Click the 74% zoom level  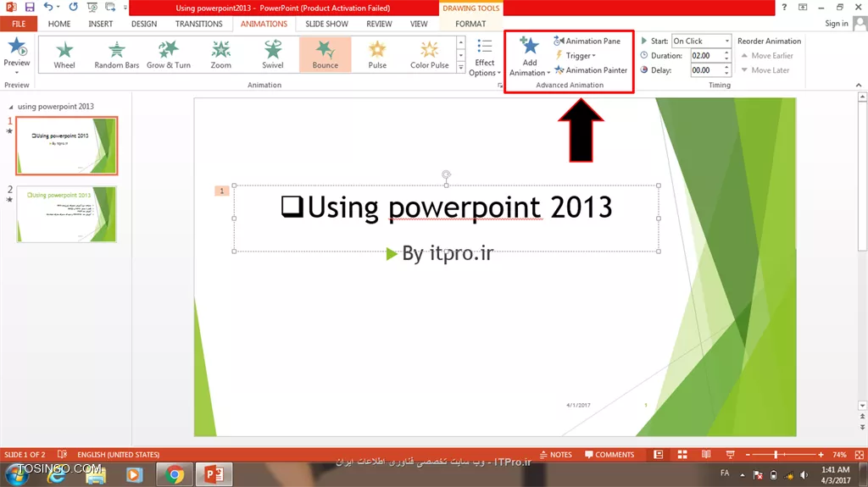(x=839, y=454)
